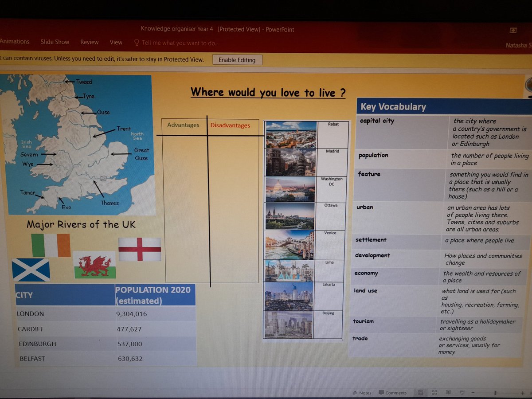Select the Washington DC photo
The image size is (532, 399).
point(290,189)
